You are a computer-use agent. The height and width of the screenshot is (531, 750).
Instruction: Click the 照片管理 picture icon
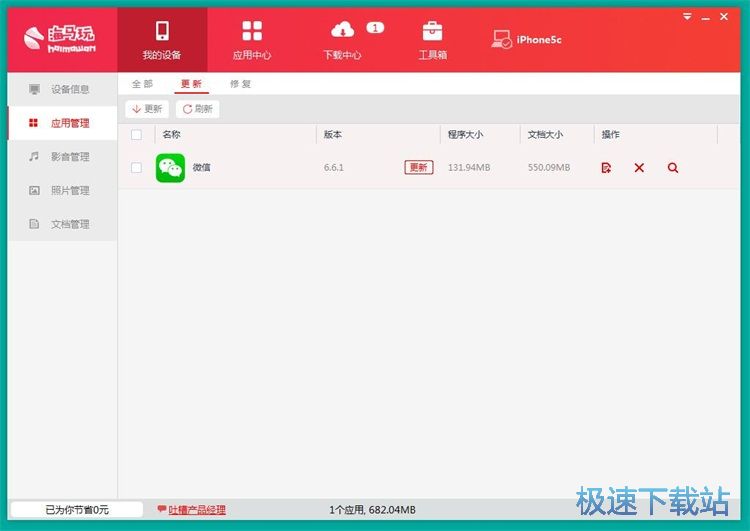(x=34, y=190)
